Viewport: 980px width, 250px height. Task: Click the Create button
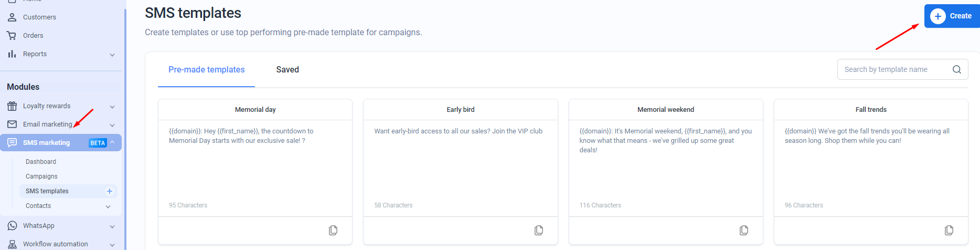click(952, 16)
